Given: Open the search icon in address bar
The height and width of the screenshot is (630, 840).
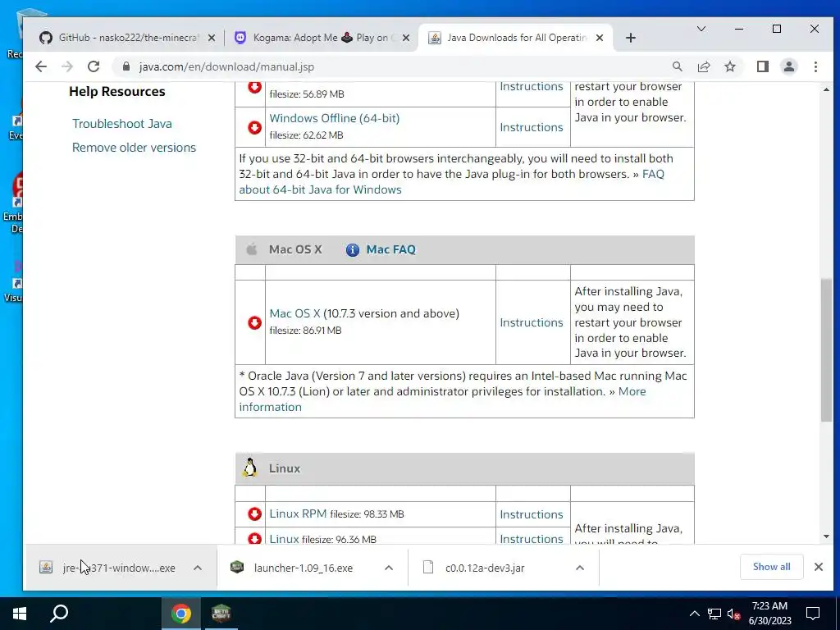Looking at the screenshot, I should [677, 66].
